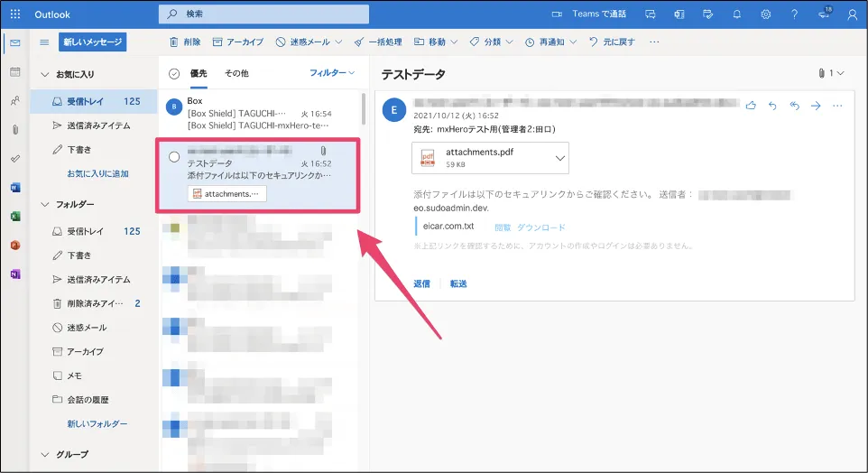Open the 迷惑メール dropdown arrow
This screenshot has height=473, width=868.
point(338,42)
